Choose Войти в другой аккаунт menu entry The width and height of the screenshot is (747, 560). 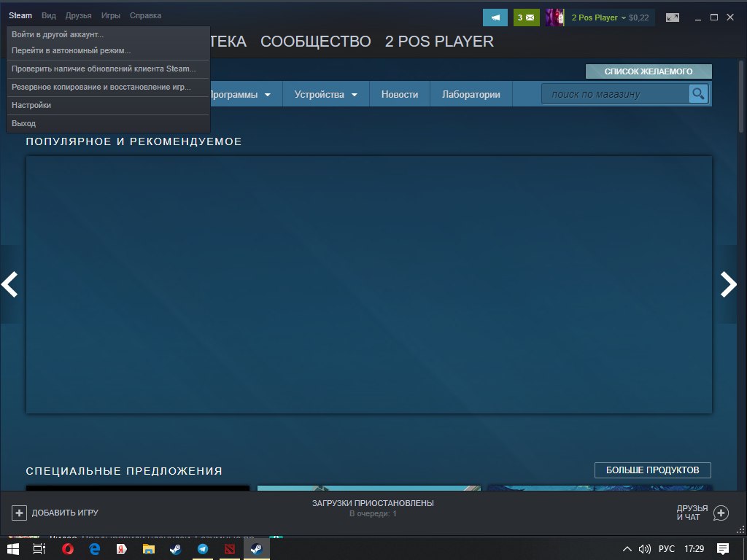pos(108,34)
